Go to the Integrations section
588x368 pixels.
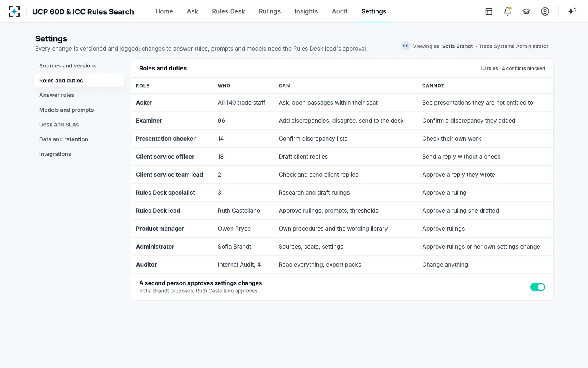coord(79,154)
